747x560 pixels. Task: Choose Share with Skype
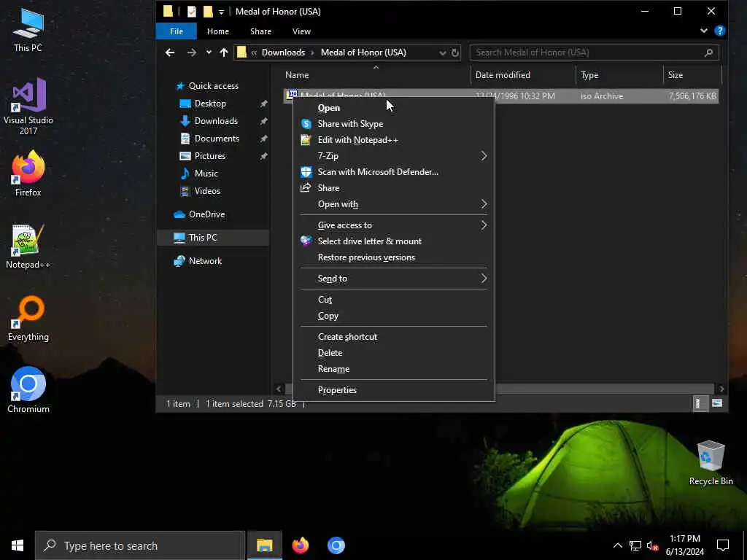(394, 124)
